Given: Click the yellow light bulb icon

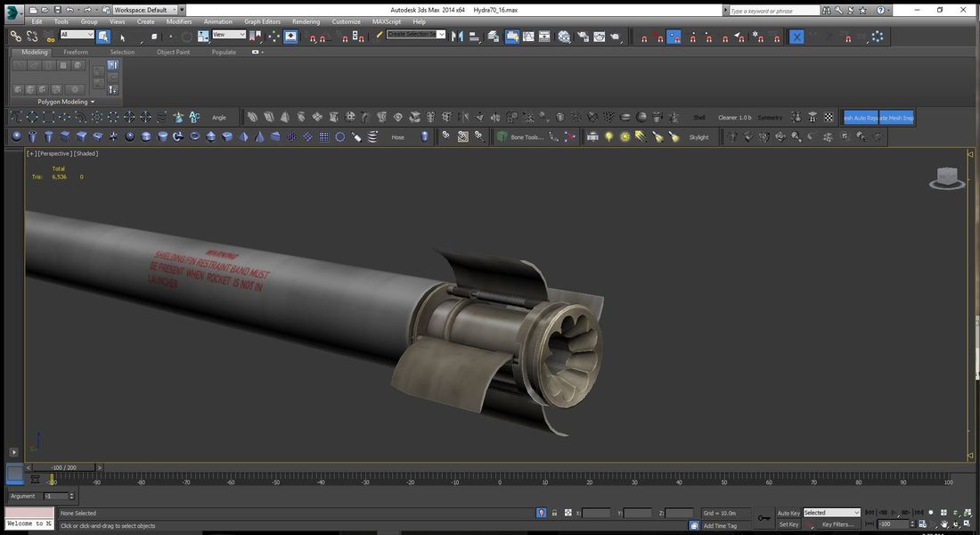Looking at the screenshot, I should (x=608, y=137).
